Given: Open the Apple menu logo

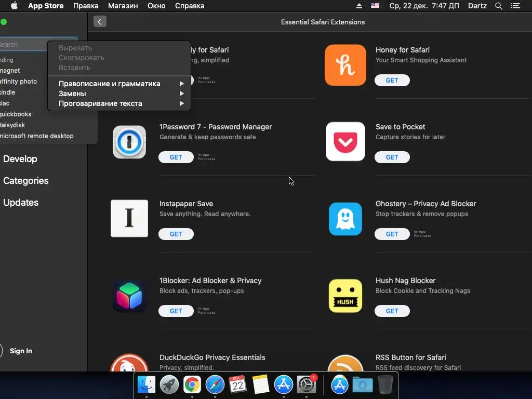Looking at the screenshot, I should 14,6.
